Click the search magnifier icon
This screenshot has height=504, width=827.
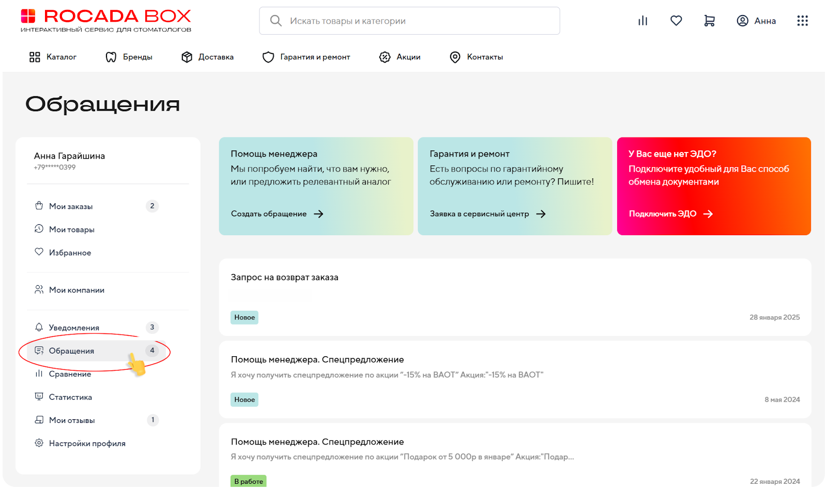[x=276, y=21]
